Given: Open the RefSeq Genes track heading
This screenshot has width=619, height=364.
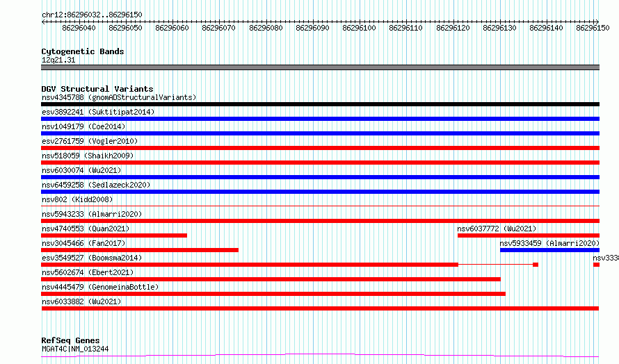Looking at the screenshot, I should coord(70,340).
